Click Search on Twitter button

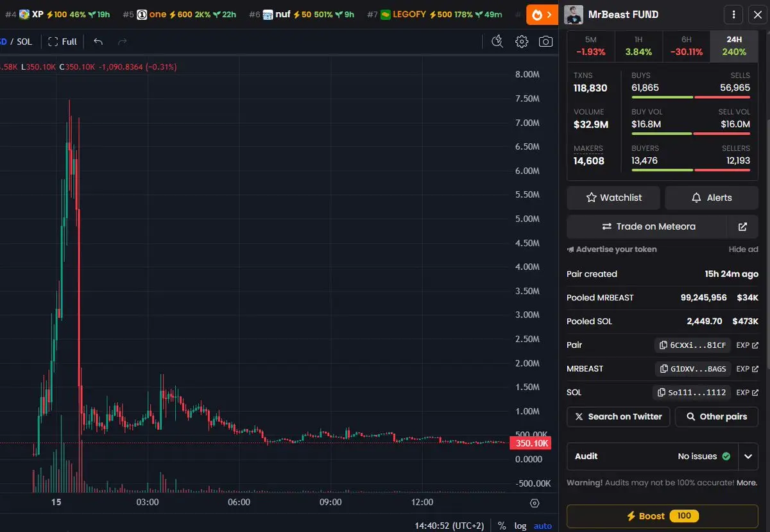pos(619,416)
